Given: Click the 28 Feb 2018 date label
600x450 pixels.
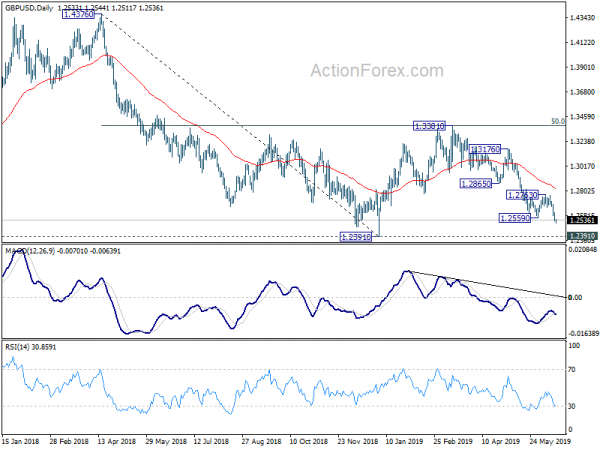Looking at the screenshot, I should (x=69, y=441).
